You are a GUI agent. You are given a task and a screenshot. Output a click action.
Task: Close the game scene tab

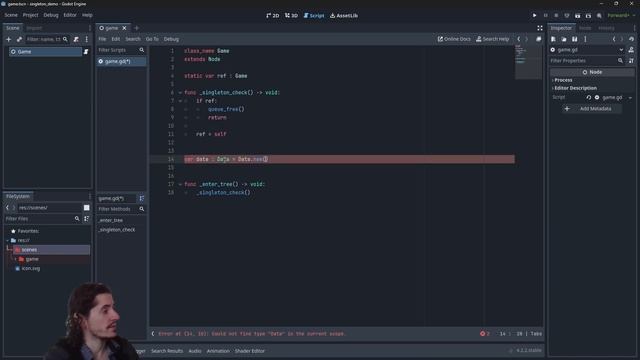point(124,28)
